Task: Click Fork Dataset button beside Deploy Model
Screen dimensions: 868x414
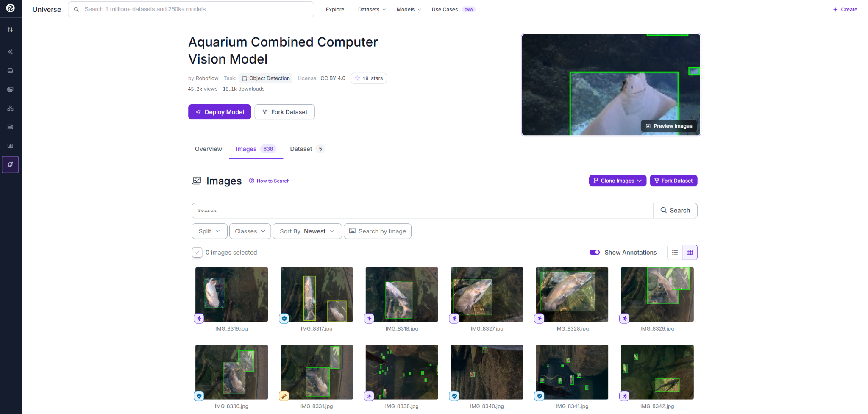Action: [285, 112]
